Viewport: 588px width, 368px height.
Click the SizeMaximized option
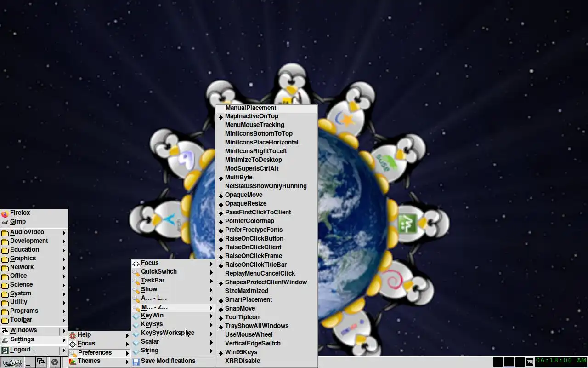coord(266,291)
